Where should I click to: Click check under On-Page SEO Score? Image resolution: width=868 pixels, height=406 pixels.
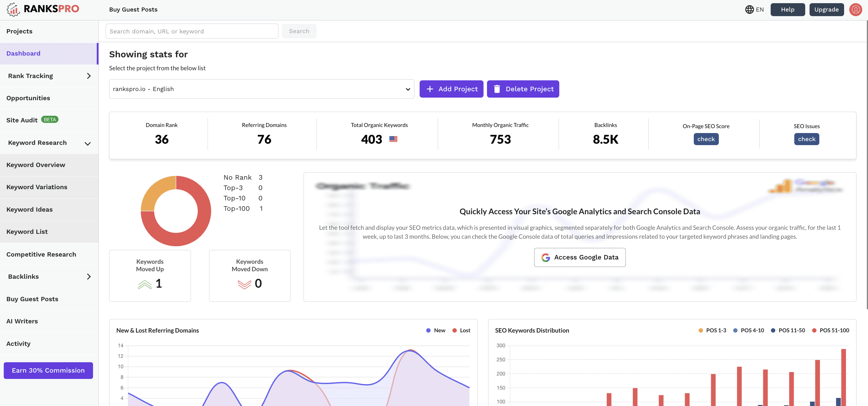pyautogui.click(x=706, y=139)
